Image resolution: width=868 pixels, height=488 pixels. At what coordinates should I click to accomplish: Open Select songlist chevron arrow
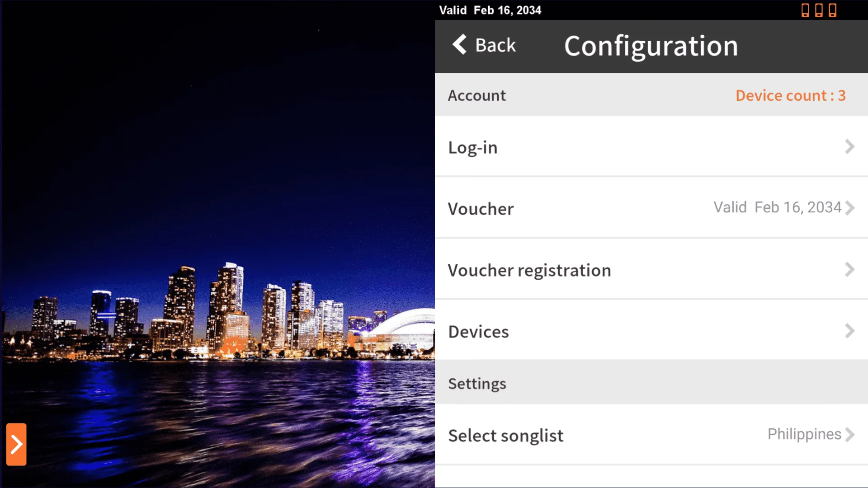click(849, 435)
